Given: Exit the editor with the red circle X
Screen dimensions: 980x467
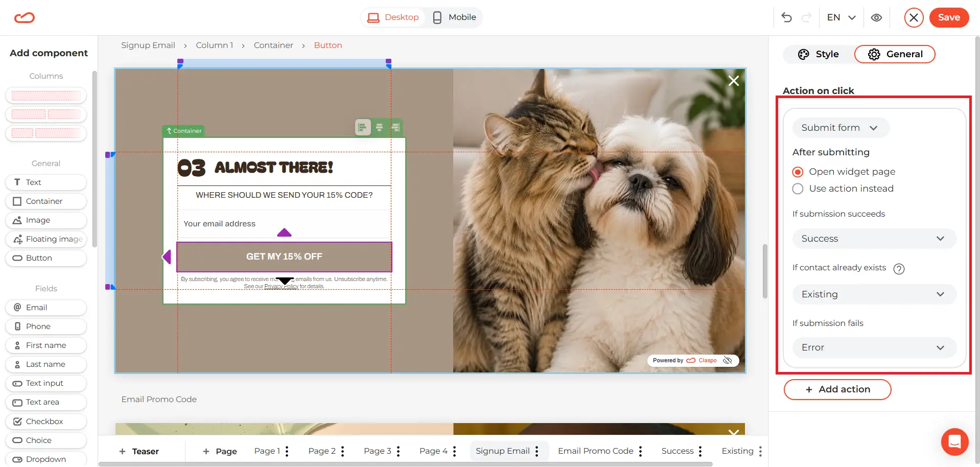Looking at the screenshot, I should 914,18.
